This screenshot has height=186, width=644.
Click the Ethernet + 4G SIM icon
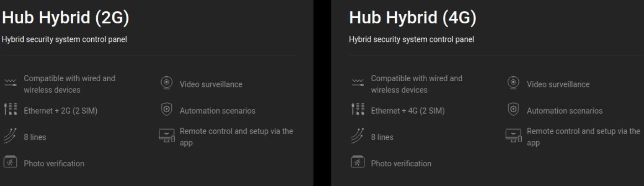(357, 110)
